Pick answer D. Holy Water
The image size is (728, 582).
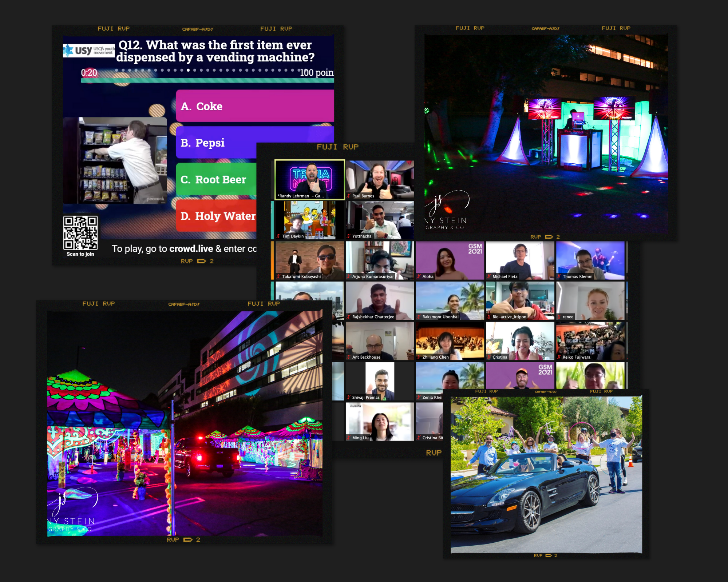(x=216, y=216)
